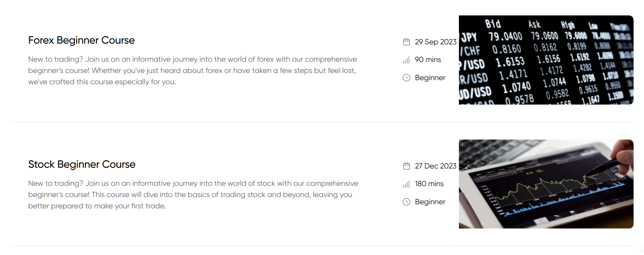Click the 27 Dec 2023 date text
This screenshot has width=644, height=255.
coord(436,166)
